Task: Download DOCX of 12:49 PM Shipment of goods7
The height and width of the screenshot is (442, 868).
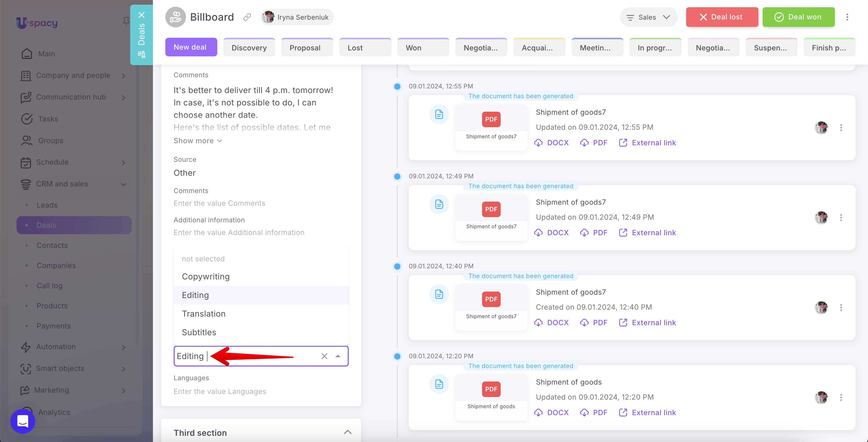Action: coord(552,233)
